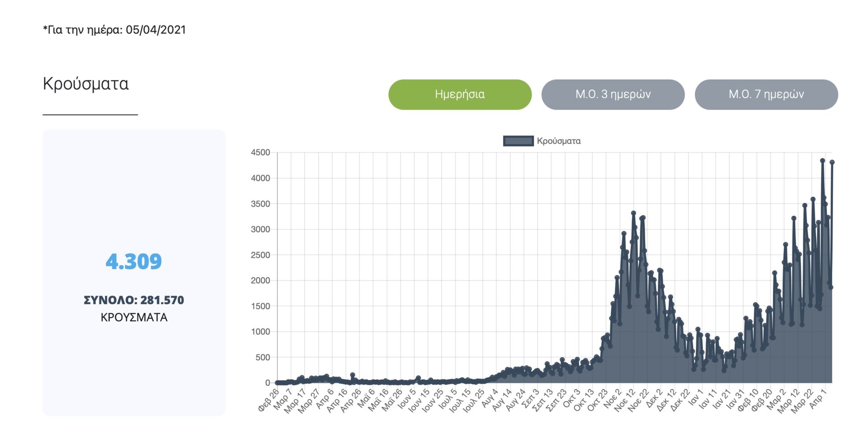The image size is (868, 443).
Task: Click the 2000 y-axis label
Action: (x=260, y=280)
